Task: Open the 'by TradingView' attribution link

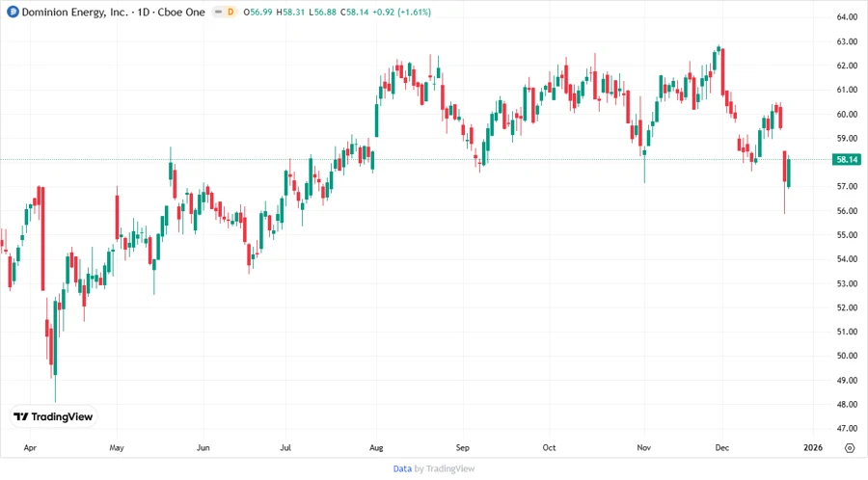Action: (x=445, y=468)
